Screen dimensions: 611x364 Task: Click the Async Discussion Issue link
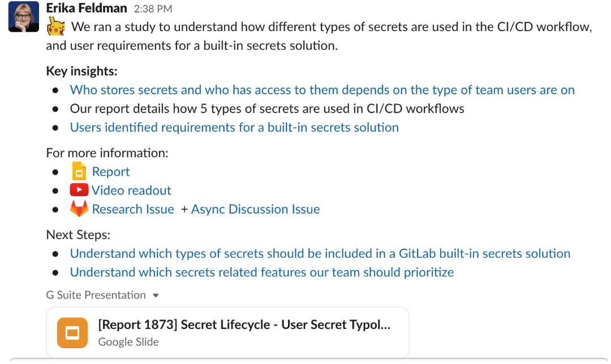pyautogui.click(x=255, y=209)
